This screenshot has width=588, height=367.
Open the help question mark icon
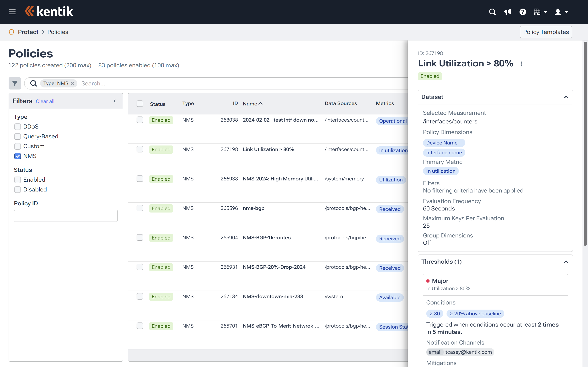(522, 12)
